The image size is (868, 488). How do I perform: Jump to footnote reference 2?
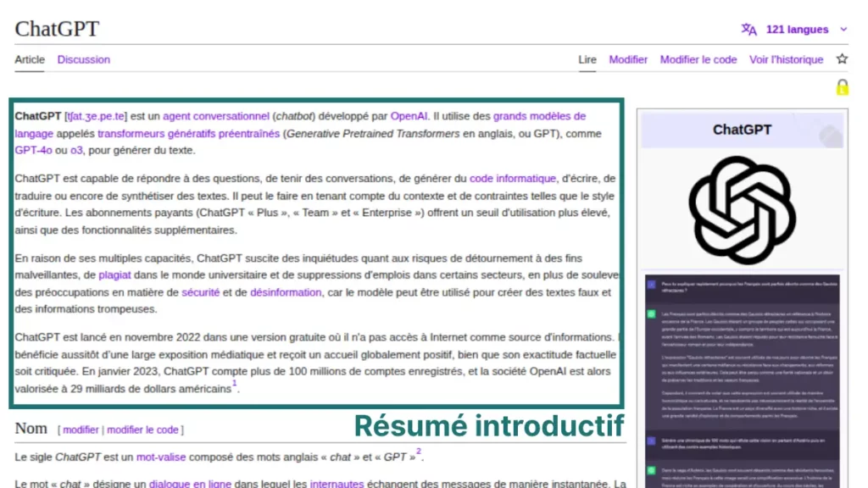click(419, 452)
